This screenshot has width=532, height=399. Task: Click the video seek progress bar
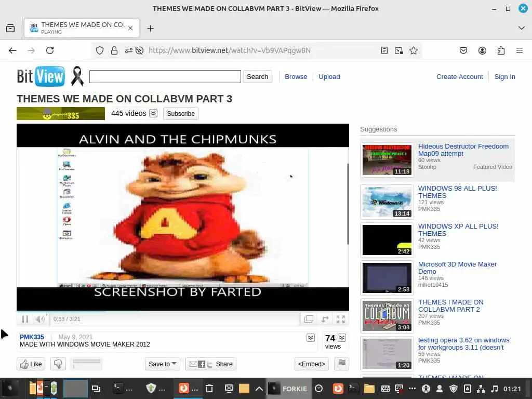pos(183,312)
